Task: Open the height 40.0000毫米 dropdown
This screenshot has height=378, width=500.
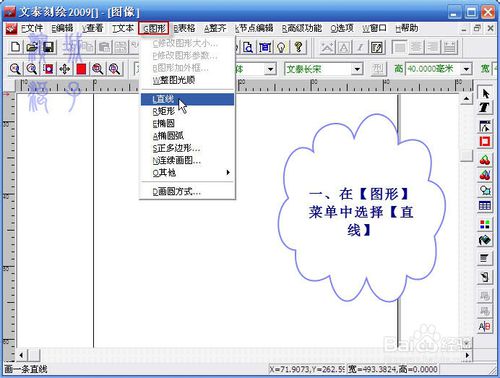Action: [467, 69]
